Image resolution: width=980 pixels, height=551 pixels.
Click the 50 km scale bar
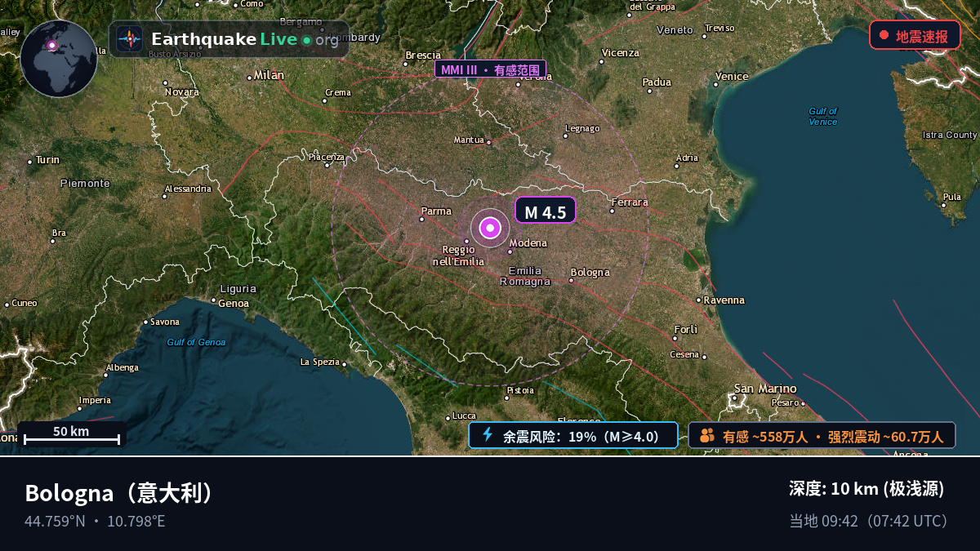point(71,434)
